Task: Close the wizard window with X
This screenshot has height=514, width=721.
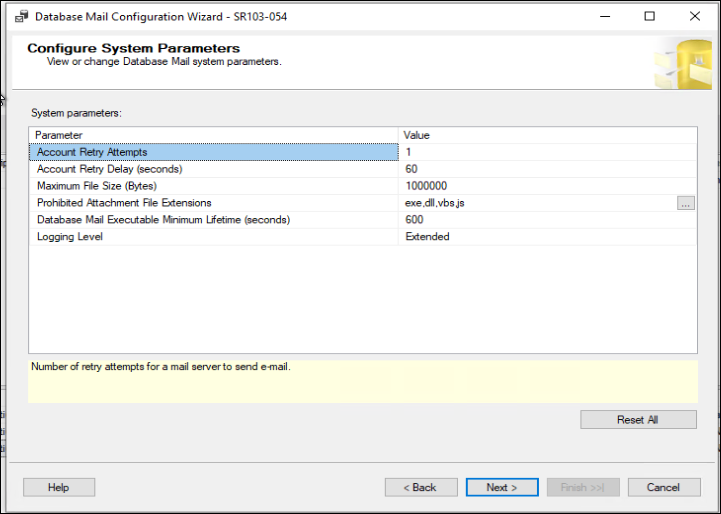Action: 695,16
